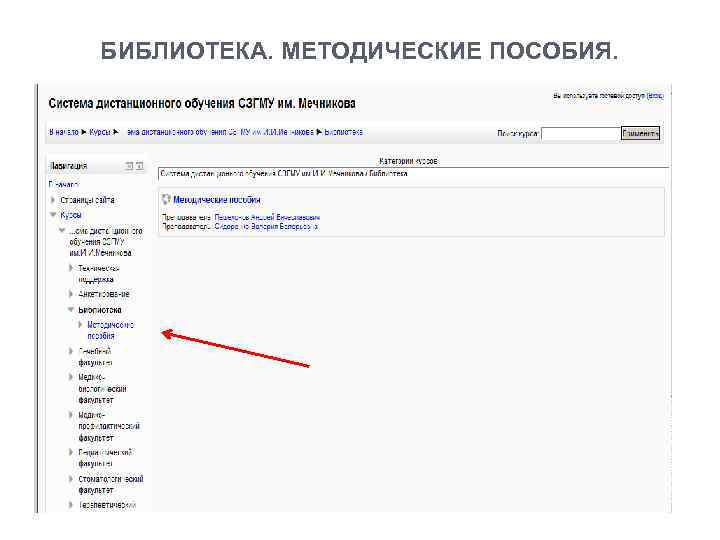Expand the Лечебный факультет node arrow

tap(71, 351)
